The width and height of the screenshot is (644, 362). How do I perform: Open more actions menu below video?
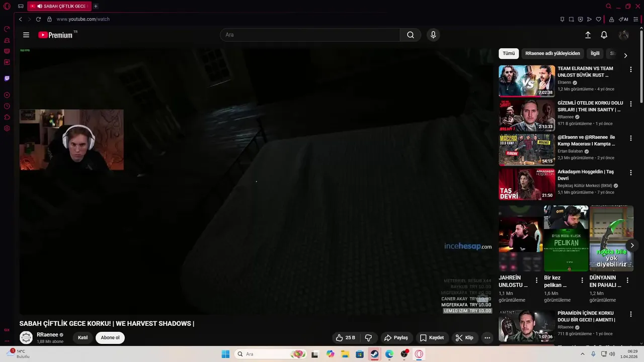pyautogui.click(x=487, y=338)
